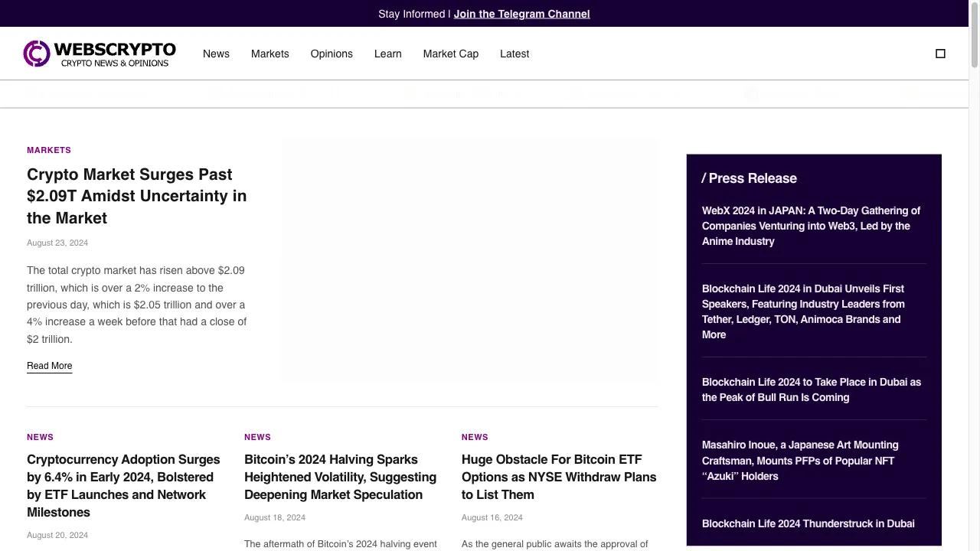Open the featured article image placeholder
Viewport: 980px width, 551px height.
pyautogui.click(x=469, y=260)
